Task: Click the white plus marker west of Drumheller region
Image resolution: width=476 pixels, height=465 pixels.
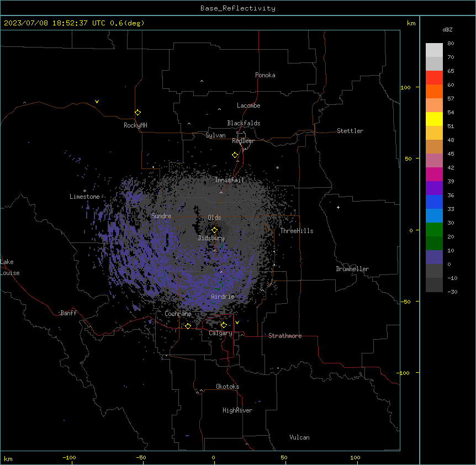Action: point(338,207)
